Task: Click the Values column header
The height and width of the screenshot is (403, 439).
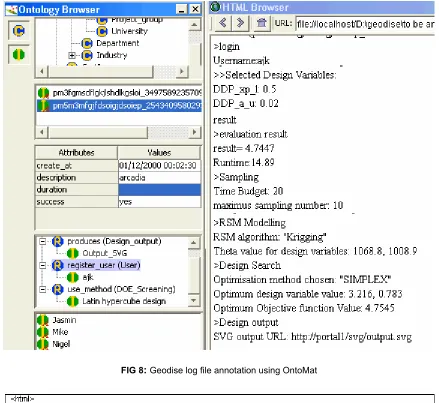Action: pyautogui.click(x=159, y=153)
